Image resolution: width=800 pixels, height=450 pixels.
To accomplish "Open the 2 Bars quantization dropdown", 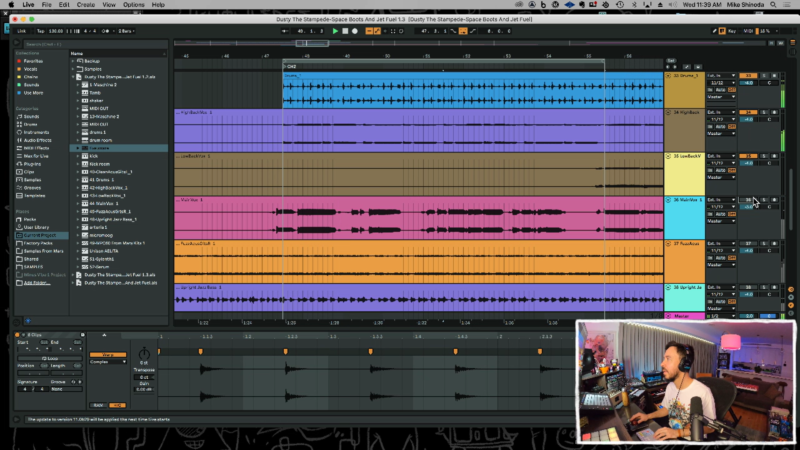I will [x=125, y=31].
